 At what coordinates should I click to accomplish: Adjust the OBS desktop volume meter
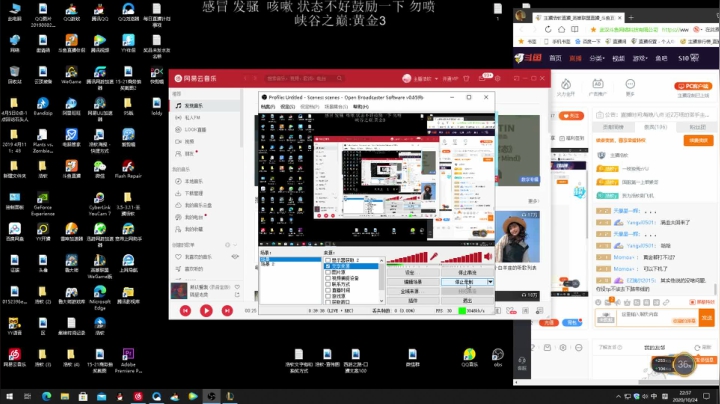click(461, 258)
